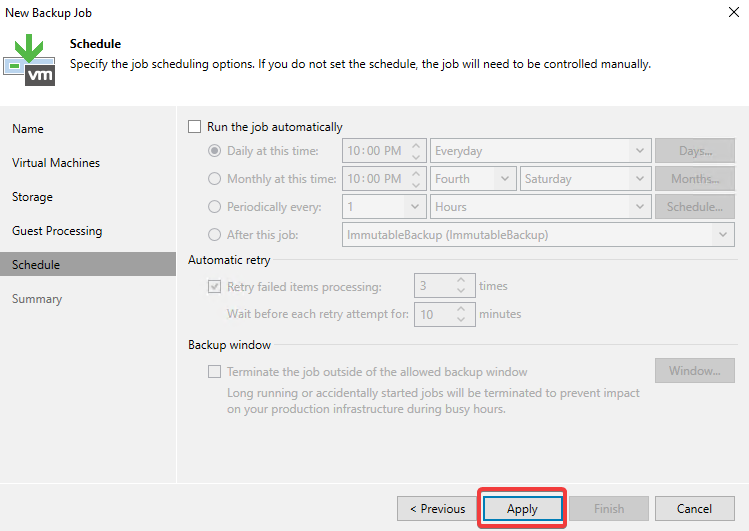This screenshot has width=749, height=531.
Task: Go back with the Previous button
Action: click(x=438, y=509)
